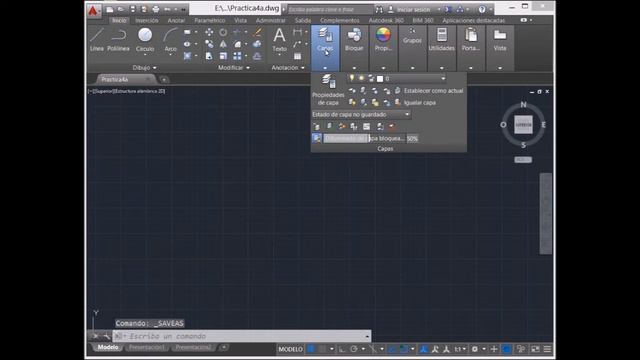Toggle layer on/off lightbulb in layer dropdown
The width and height of the screenshot is (640, 360).
click(x=352, y=78)
